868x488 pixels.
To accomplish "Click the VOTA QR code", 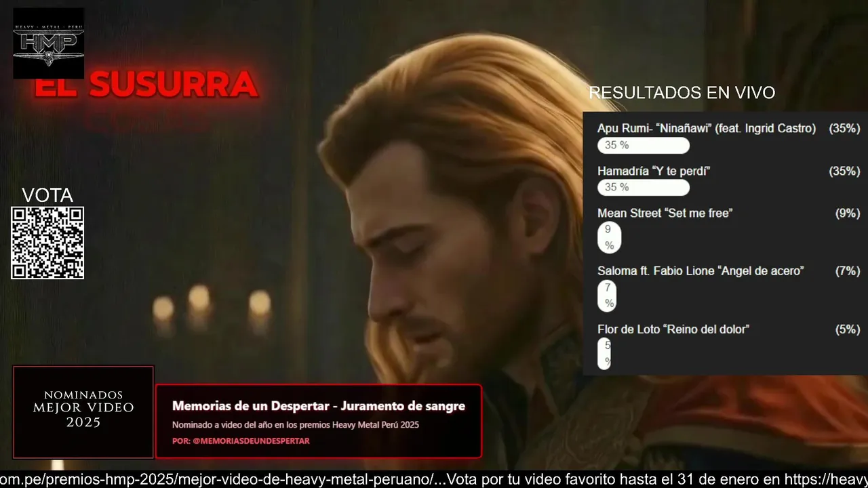I will click(x=47, y=243).
